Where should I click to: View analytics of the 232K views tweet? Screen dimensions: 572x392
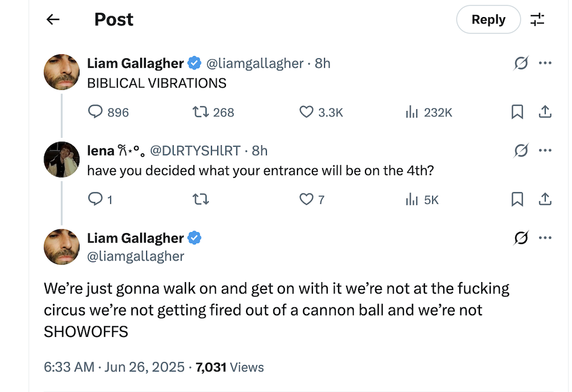(412, 112)
